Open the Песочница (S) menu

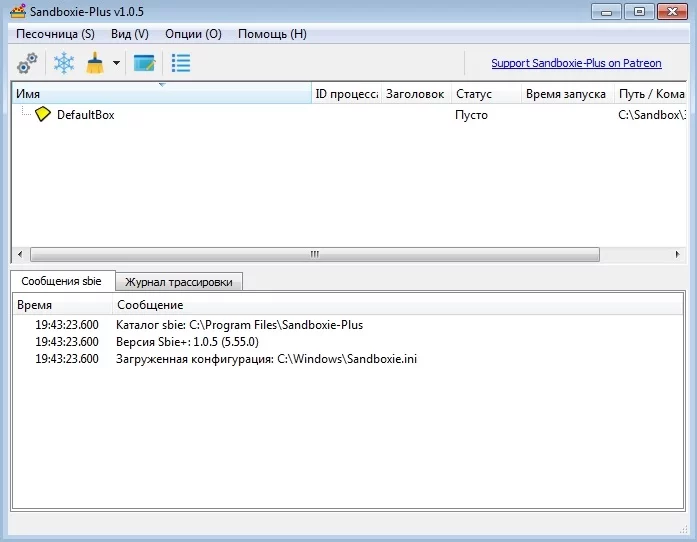[x=55, y=34]
